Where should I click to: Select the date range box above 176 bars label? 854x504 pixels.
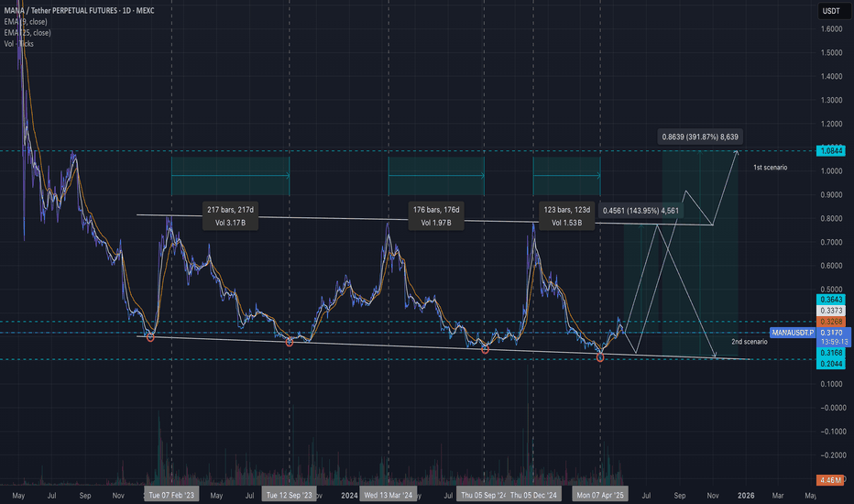(436, 176)
